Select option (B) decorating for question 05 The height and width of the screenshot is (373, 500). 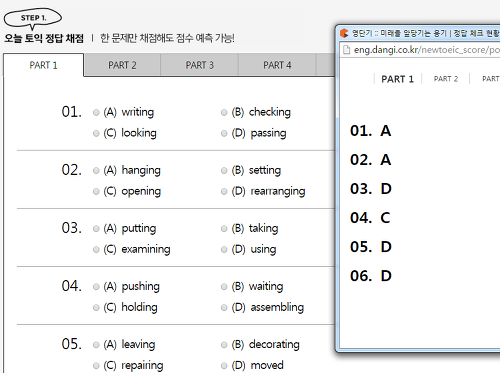coord(224,345)
